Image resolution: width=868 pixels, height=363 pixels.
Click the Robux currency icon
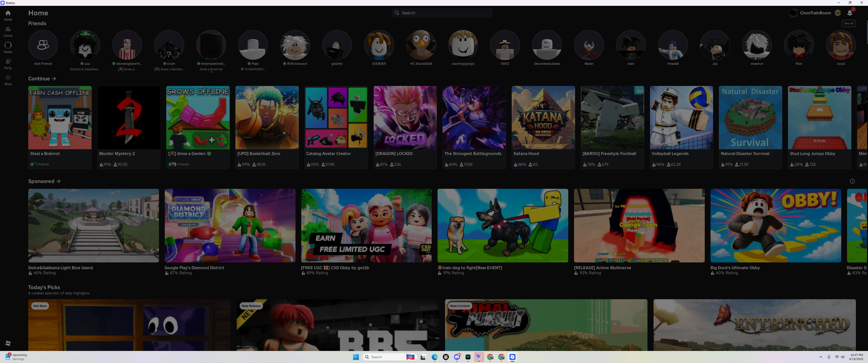[838, 13]
